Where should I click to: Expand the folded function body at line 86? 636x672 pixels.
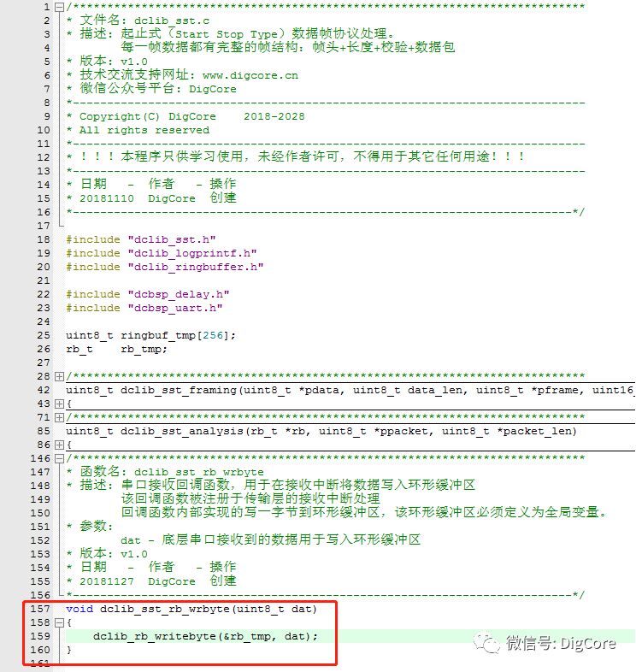(x=60, y=445)
